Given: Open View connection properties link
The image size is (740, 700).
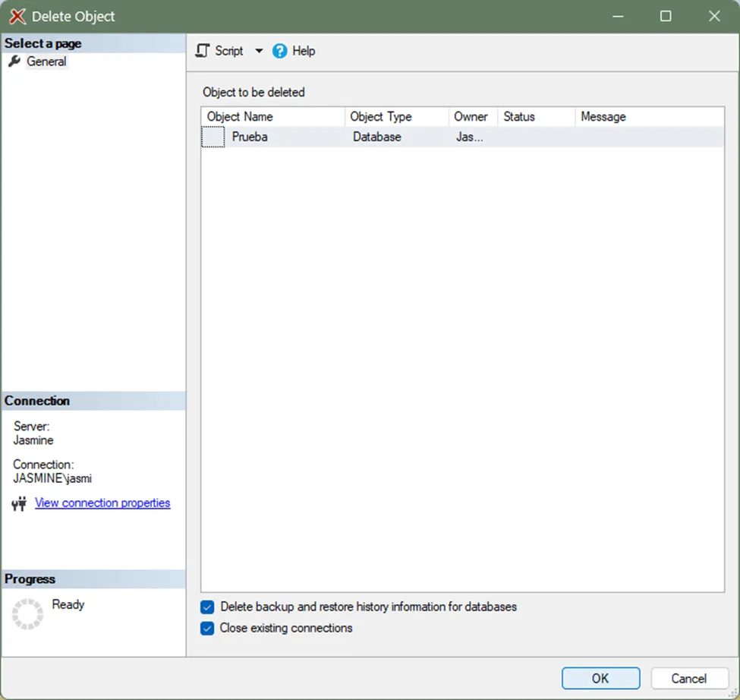Looking at the screenshot, I should (x=102, y=503).
